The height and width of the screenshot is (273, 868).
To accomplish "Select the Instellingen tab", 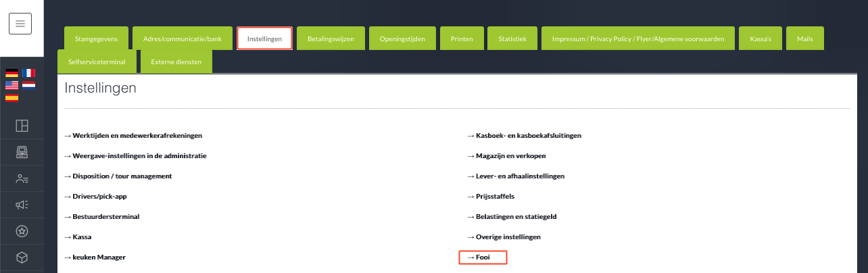I will point(264,39).
